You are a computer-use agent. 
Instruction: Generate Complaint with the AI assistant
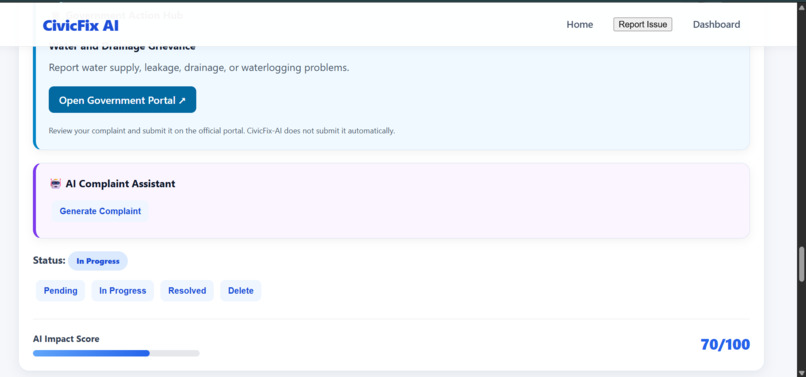point(100,211)
